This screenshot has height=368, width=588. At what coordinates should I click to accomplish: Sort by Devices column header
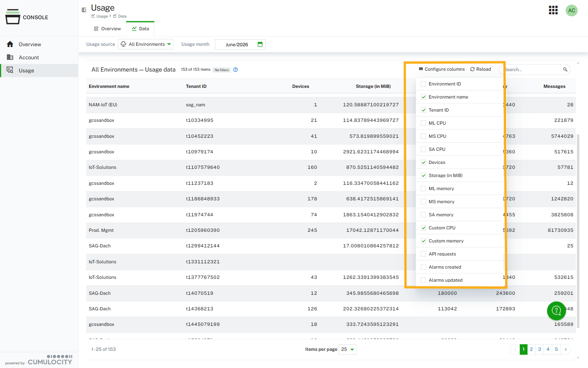(x=301, y=86)
